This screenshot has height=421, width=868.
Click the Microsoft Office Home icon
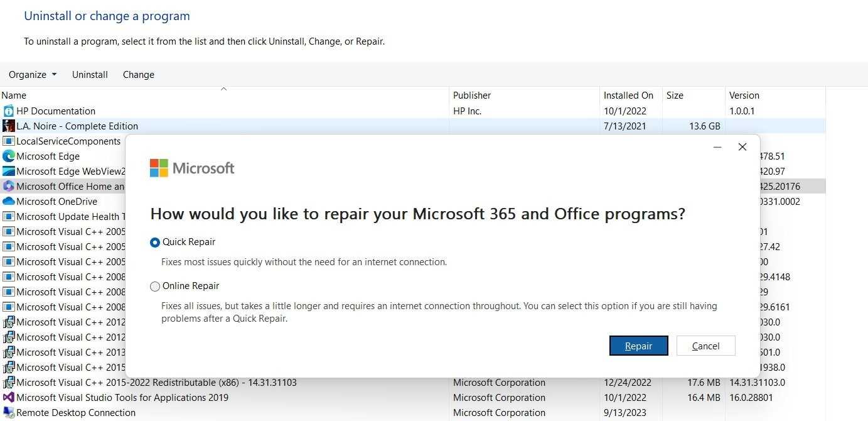click(8, 187)
